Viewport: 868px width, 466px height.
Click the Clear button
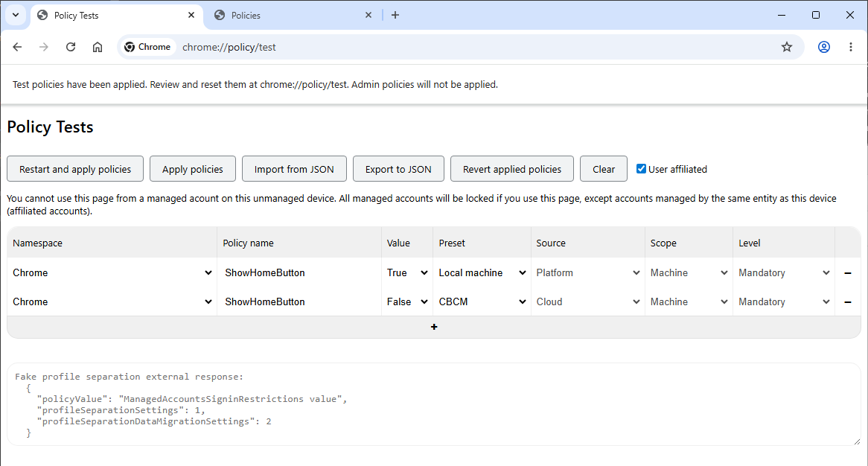604,169
